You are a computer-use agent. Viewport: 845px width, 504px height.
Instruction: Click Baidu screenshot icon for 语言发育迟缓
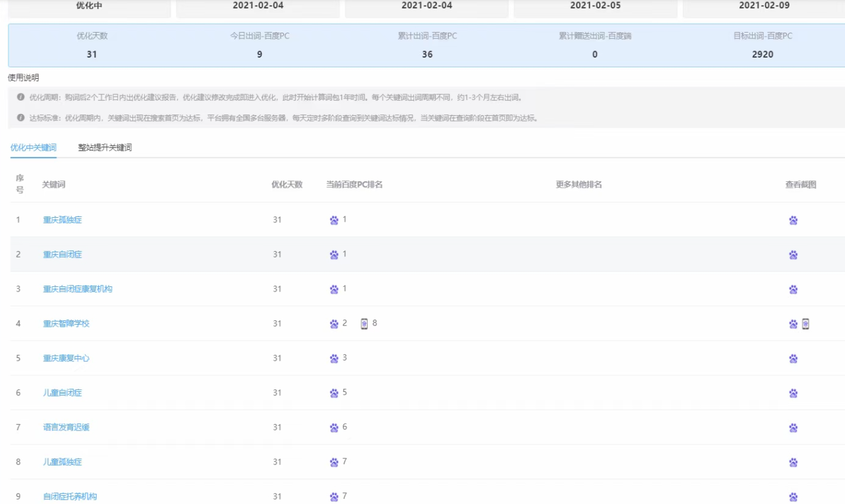pos(793,428)
